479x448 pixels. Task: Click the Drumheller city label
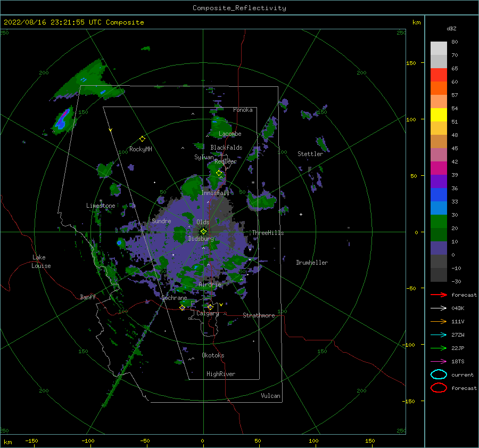tap(312, 263)
